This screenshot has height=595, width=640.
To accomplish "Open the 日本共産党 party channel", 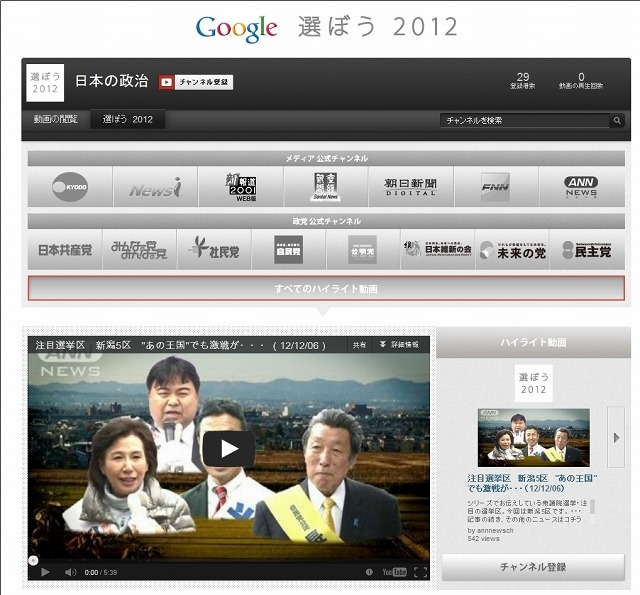I will pos(65,250).
